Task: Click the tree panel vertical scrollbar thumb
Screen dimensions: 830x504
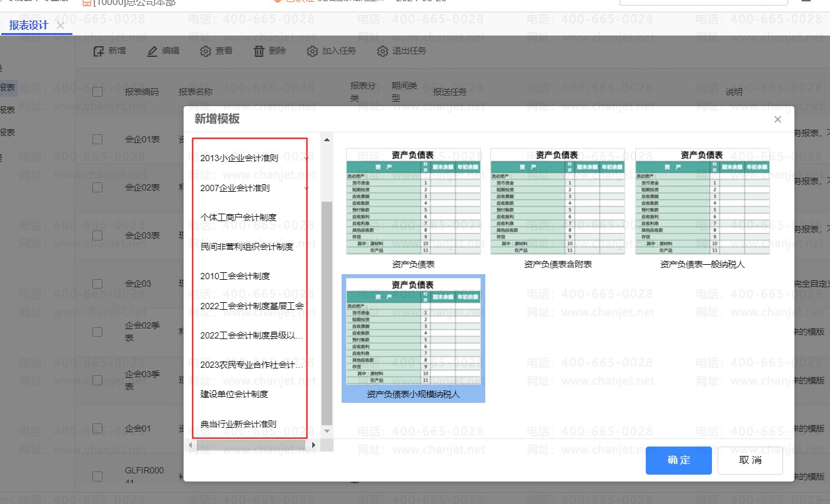Action: 327,313
